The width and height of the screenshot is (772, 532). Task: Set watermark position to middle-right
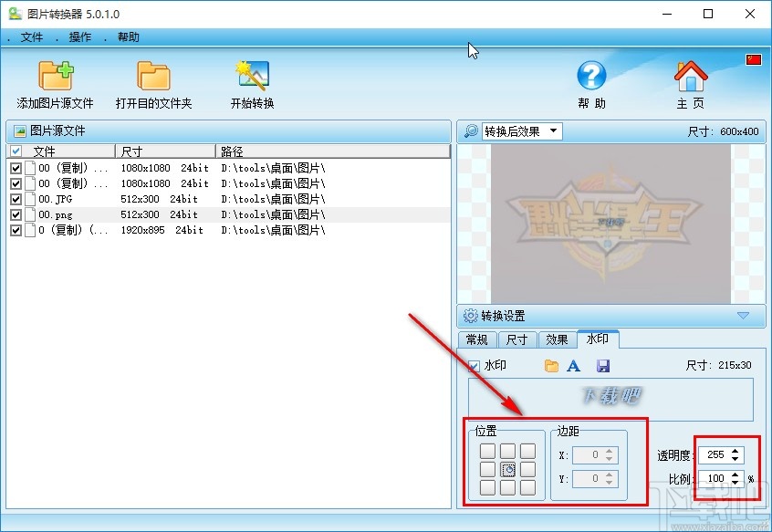pyautogui.click(x=527, y=470)
